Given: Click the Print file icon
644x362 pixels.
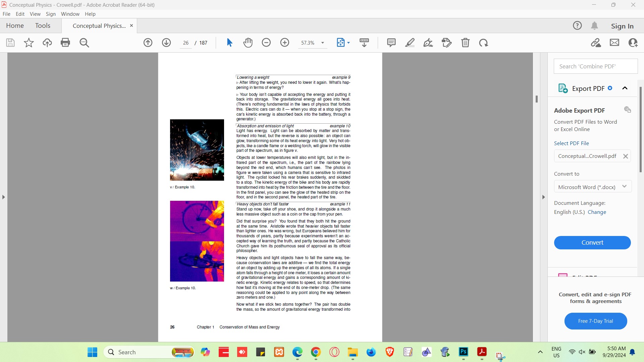Looking at the screenshot, I should pyautogui.click(x=65, y=43).
